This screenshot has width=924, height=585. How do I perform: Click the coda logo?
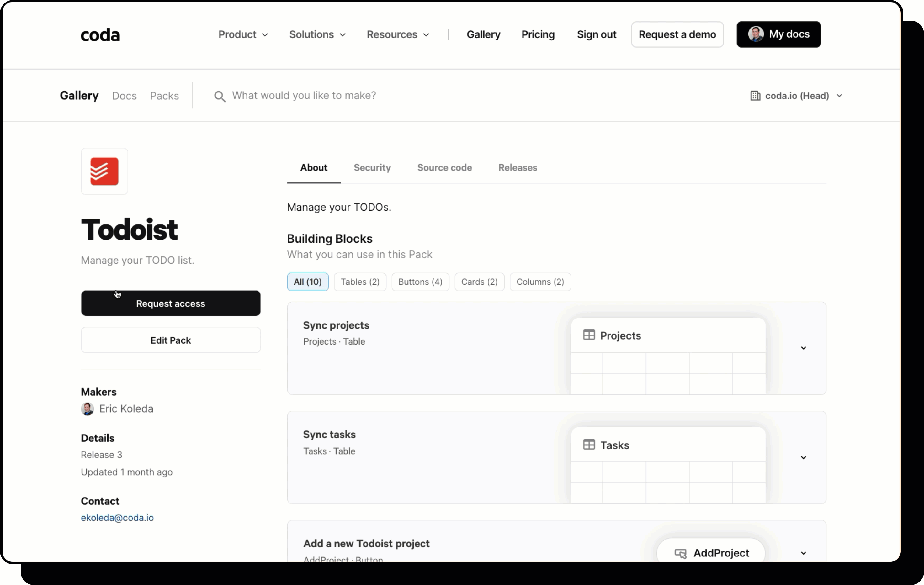pos(100,35)
